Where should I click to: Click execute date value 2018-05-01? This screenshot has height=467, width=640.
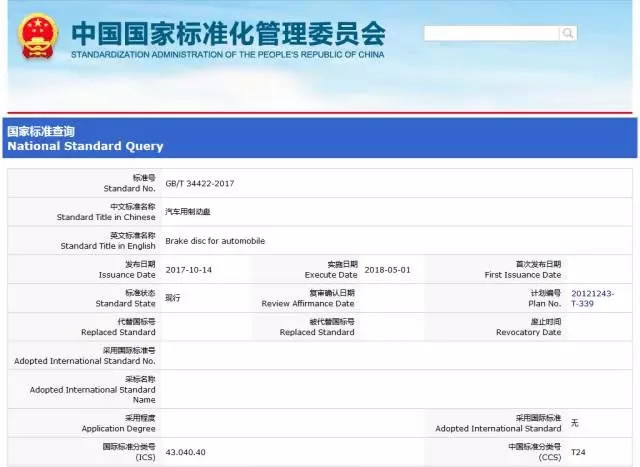[387, 270]
